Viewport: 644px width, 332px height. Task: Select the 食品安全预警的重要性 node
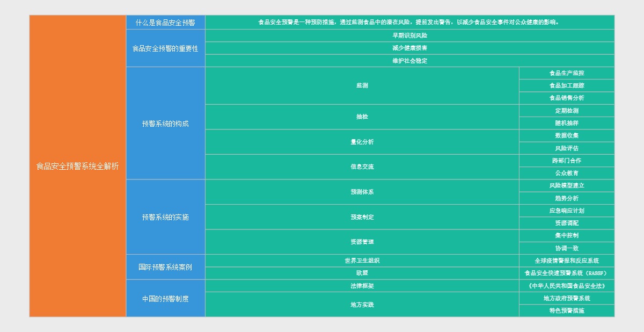pos(165,48)
